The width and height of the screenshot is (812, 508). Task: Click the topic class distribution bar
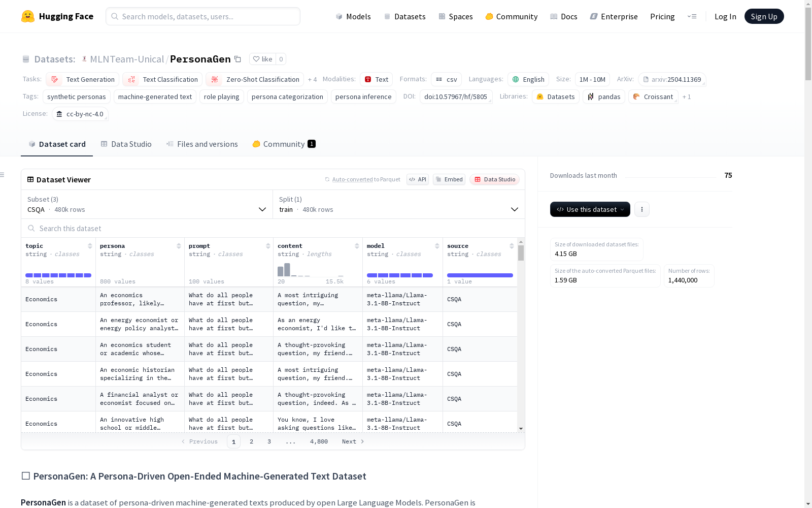(58, 275)
